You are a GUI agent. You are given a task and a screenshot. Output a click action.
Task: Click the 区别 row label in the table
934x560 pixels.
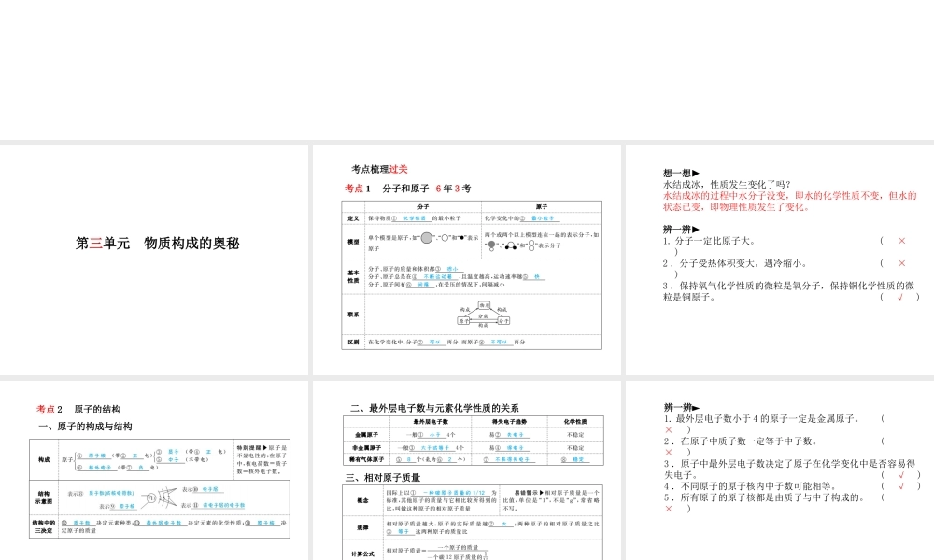pos(353,343)
